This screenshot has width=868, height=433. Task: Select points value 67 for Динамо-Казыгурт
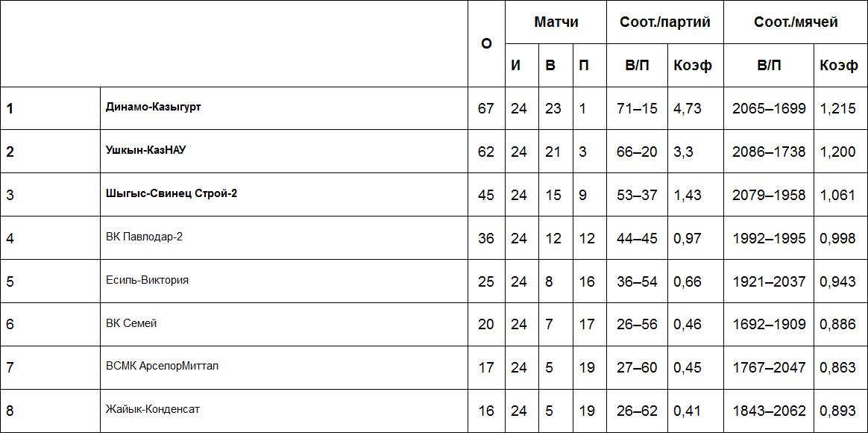click(x=486, y=108)
